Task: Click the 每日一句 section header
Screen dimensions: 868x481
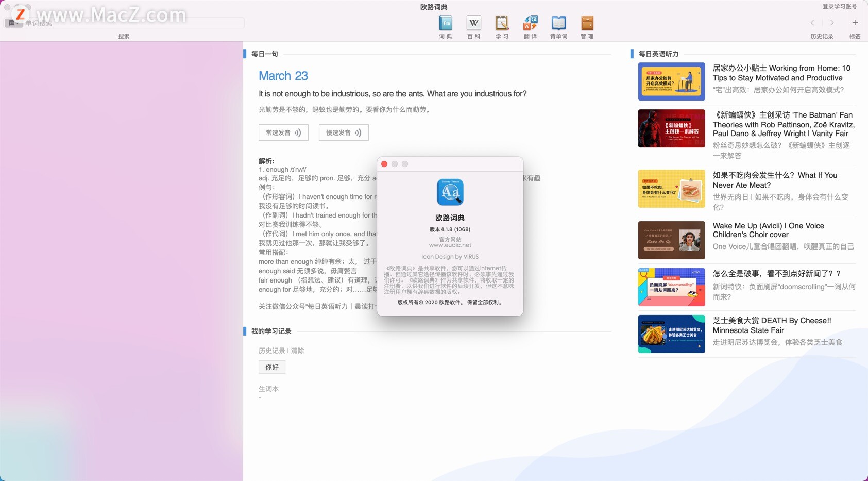Action: (265, 54)
